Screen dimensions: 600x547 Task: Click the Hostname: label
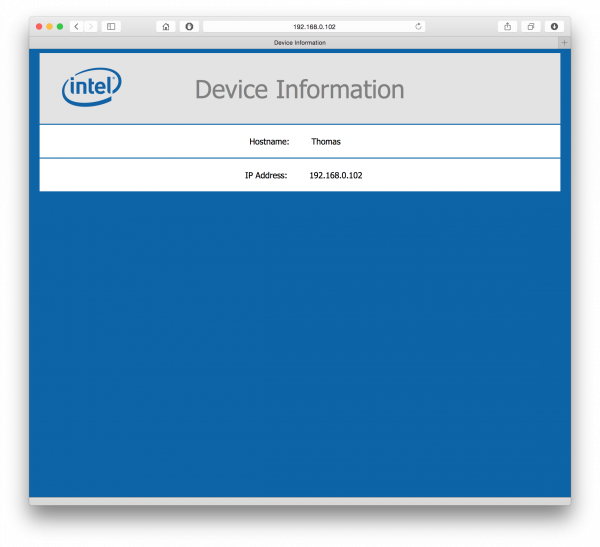click(269, 142)
